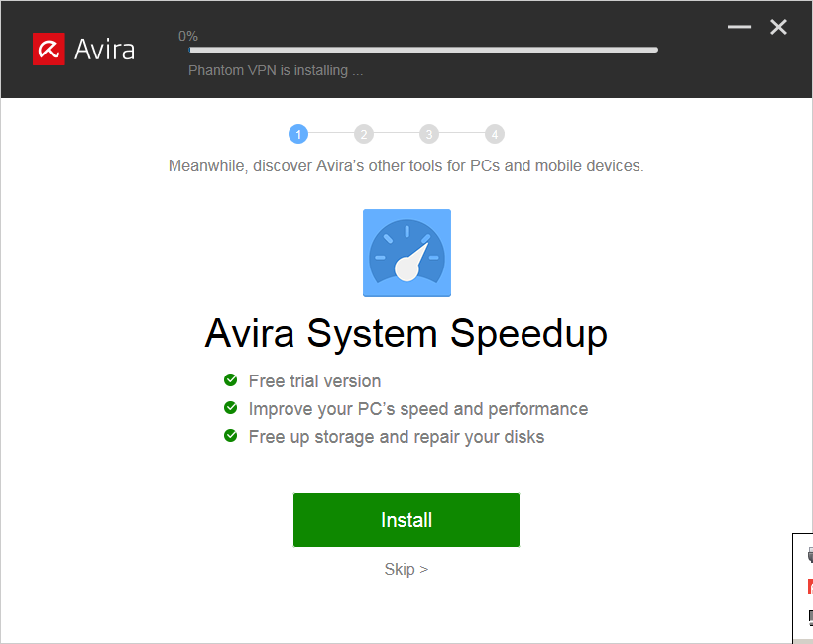Click the installation progress bar
The image size is (813, 644).
[423, 50]
